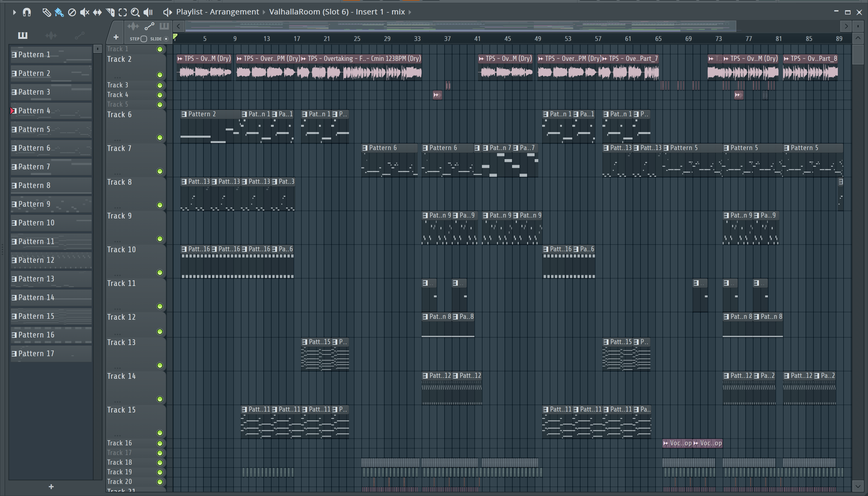868x496 pixels.
Task: Click Track 10 name header
Action: point(121,250)
